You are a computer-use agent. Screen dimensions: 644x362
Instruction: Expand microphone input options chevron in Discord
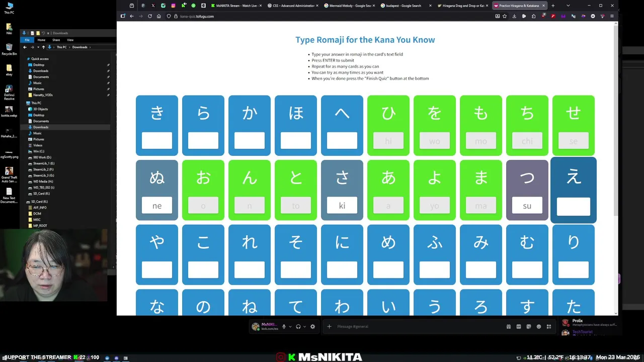pyautogui.click(x=290, y=327)
